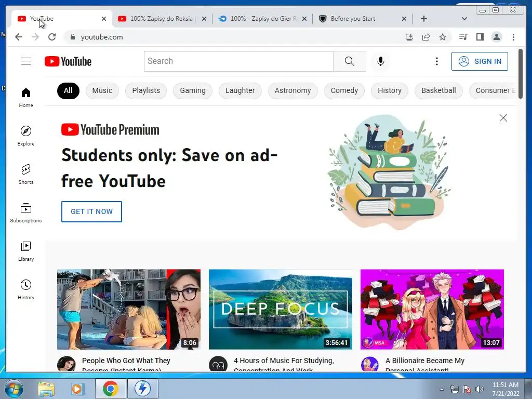This screenshot has width=532, height=399.
Task: Click Get It Now button
Action: [91, 212]
